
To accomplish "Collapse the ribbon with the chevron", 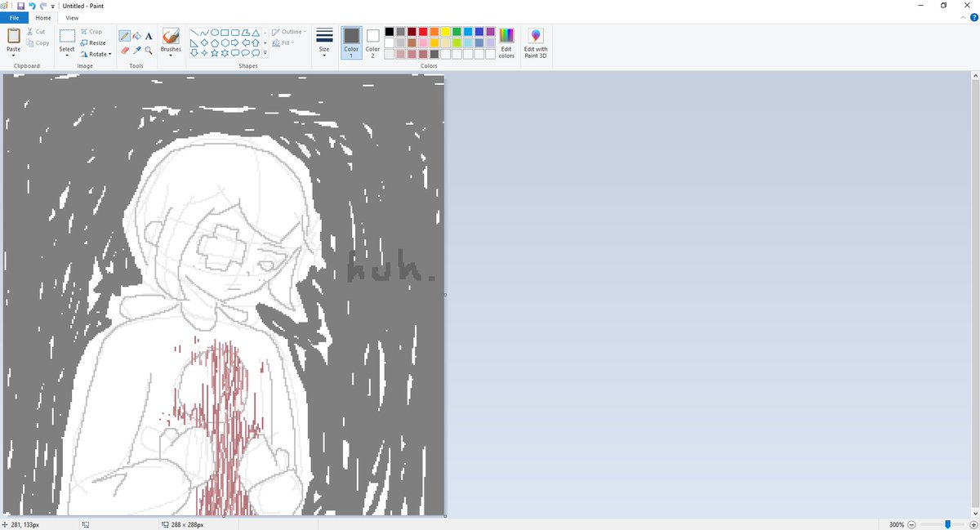I will [x=963, y=17].
